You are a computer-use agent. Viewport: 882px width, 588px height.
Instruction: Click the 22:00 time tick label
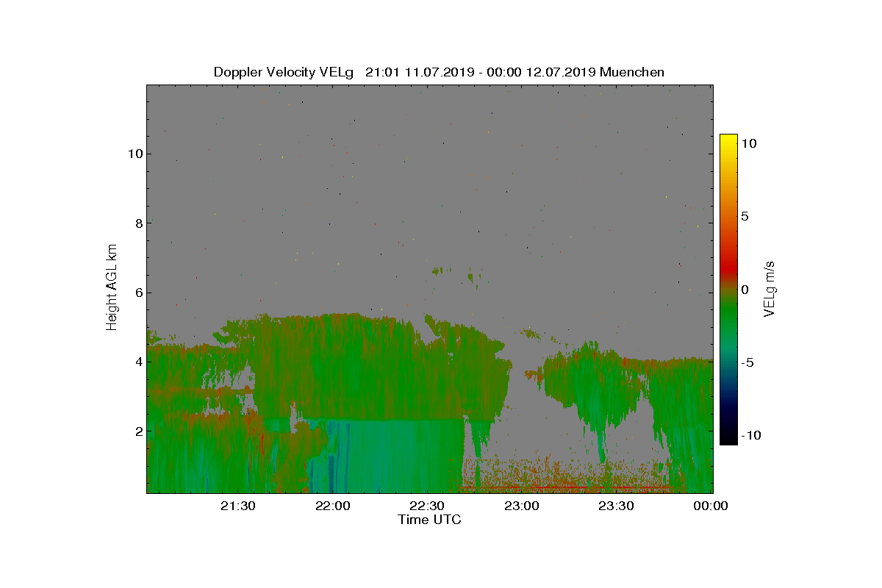[332, 506]
